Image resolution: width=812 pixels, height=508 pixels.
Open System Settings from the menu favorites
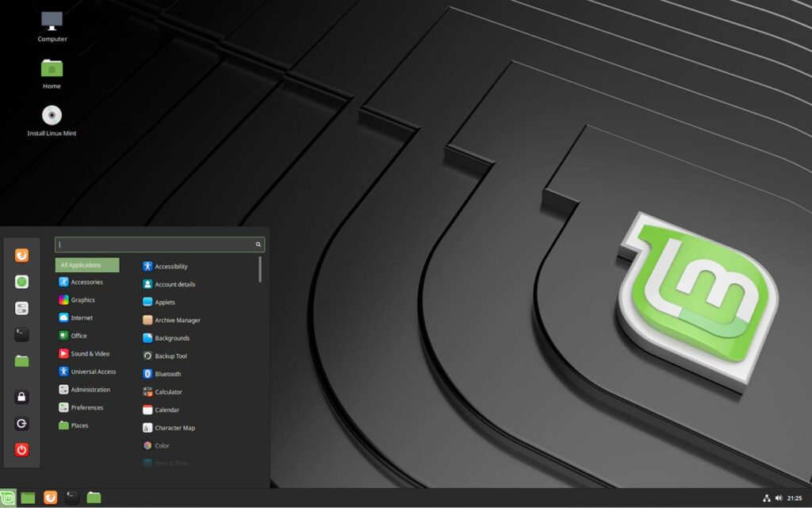21,309
